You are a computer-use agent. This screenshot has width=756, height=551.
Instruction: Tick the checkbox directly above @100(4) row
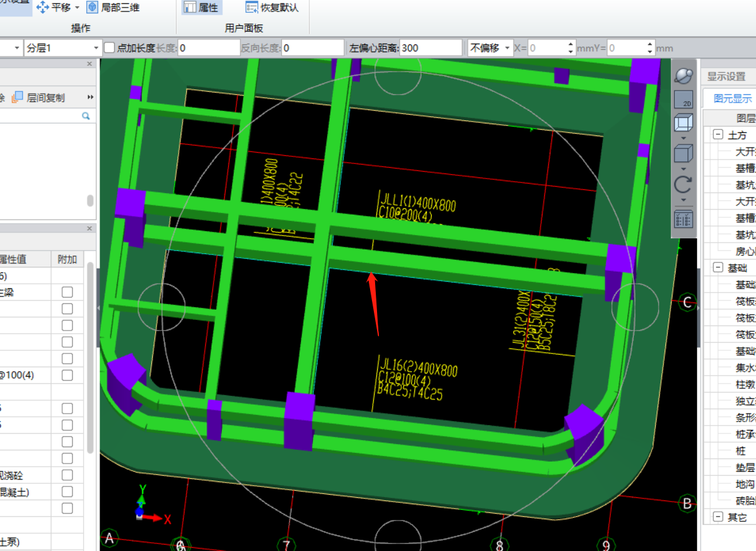[68, 358]
